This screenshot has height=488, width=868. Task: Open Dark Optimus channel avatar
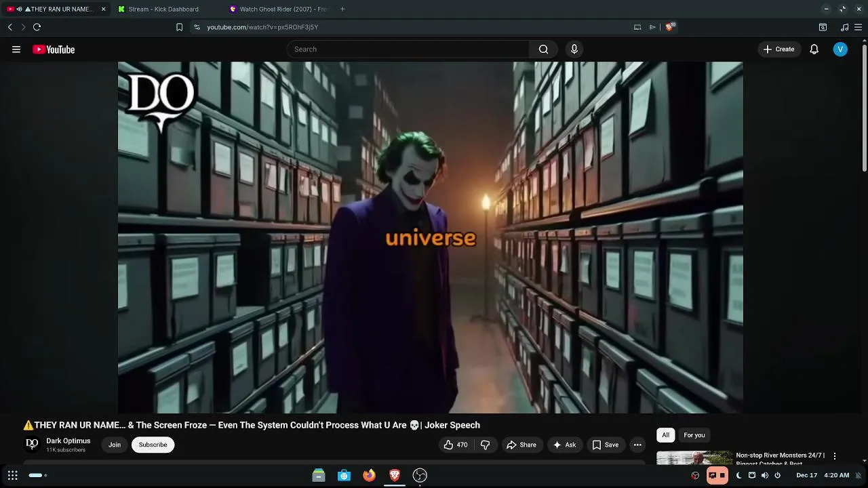32,444
